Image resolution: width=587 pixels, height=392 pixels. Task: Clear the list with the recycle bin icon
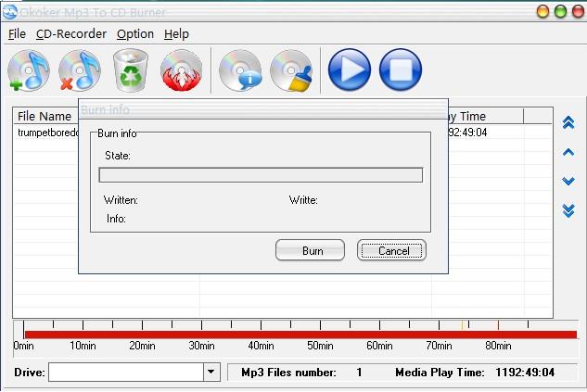coord(130,70)
